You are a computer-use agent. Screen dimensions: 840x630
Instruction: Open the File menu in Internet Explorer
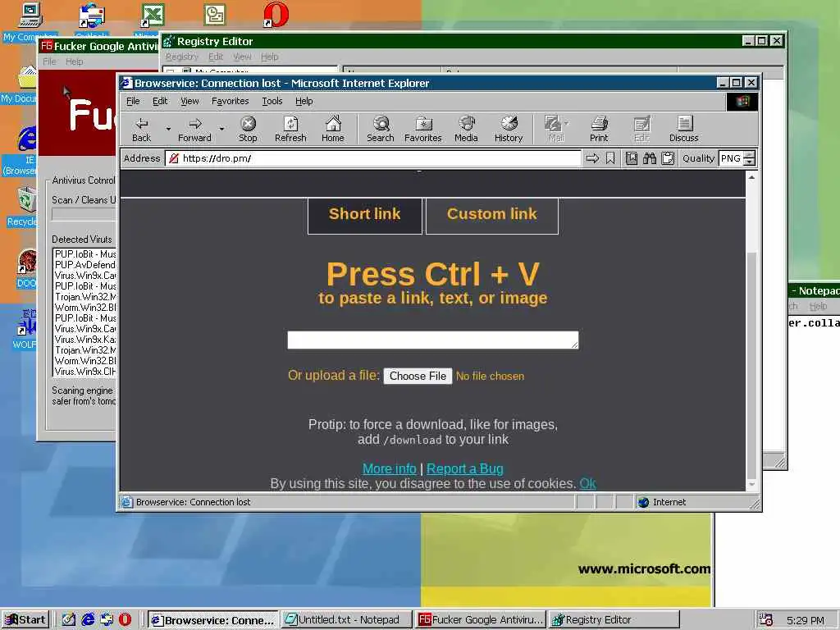(x=133, y=101)
